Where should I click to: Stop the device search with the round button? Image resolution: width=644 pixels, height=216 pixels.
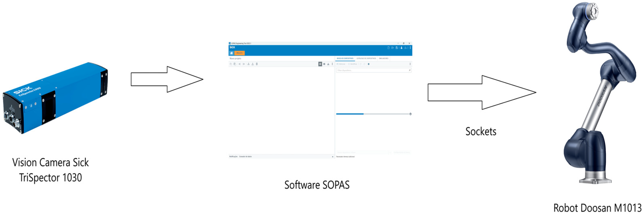(411, 114)
